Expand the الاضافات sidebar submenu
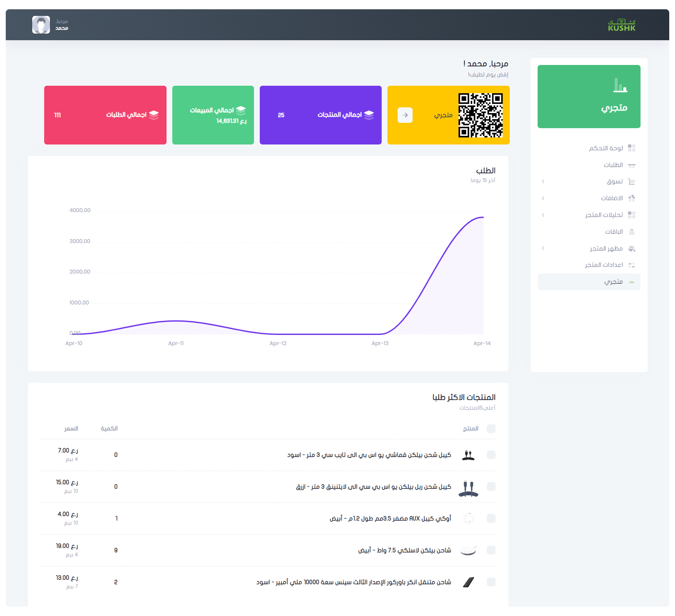 pyautogui.click(x=543, y=198)
